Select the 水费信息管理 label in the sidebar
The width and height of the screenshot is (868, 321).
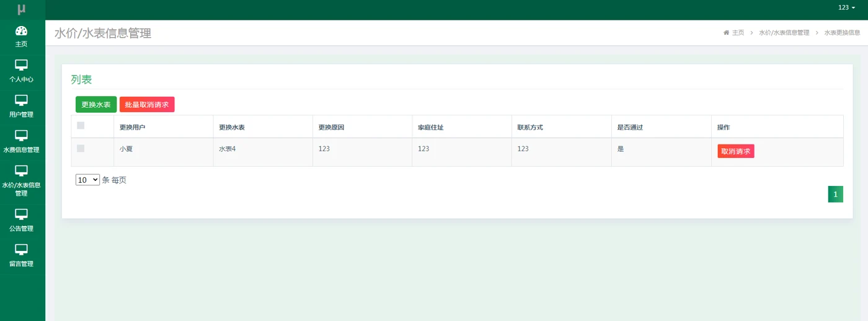(22, 150)
